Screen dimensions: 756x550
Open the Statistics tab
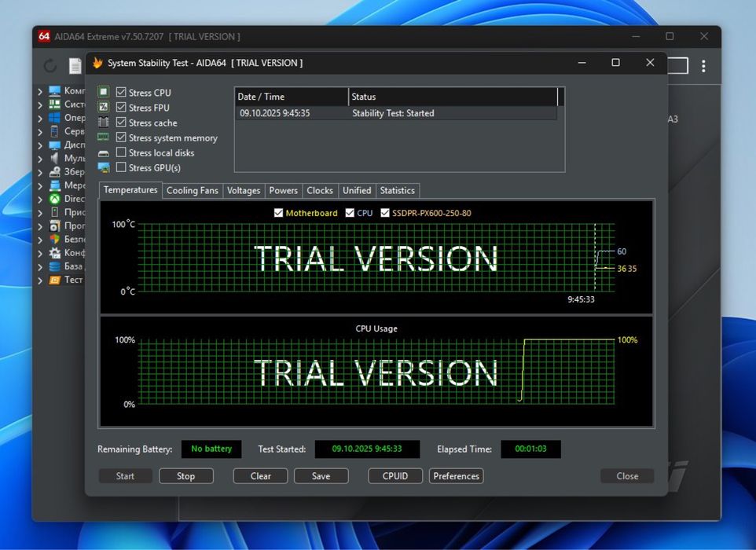coord(398,190)
